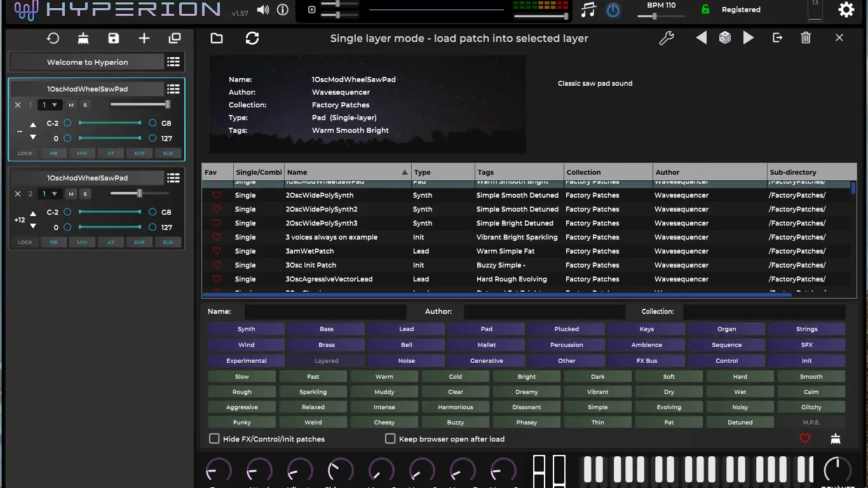Enable Hide FX/Control/Init patches checkbox
This screenshot has width=868, height=488.
coord(215,438)
